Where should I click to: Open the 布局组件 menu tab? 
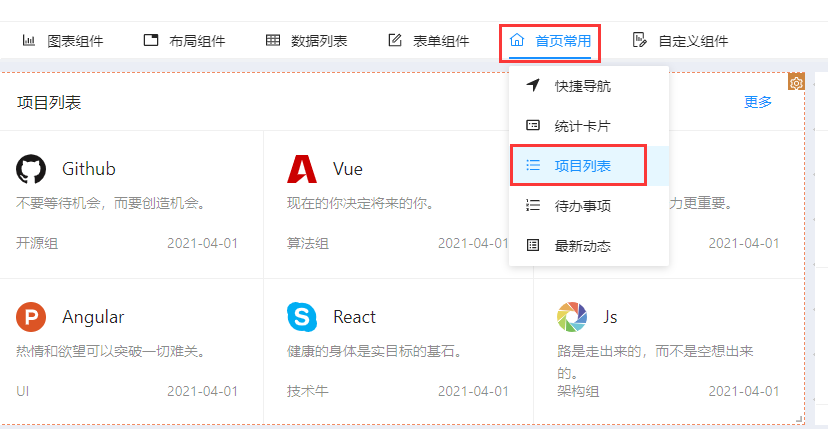tap(185, 41)
